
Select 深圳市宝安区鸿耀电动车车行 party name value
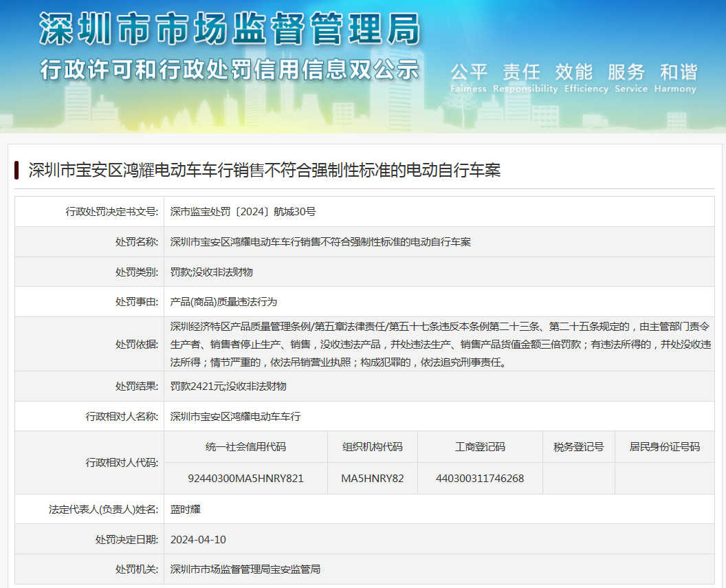[235, 416]
